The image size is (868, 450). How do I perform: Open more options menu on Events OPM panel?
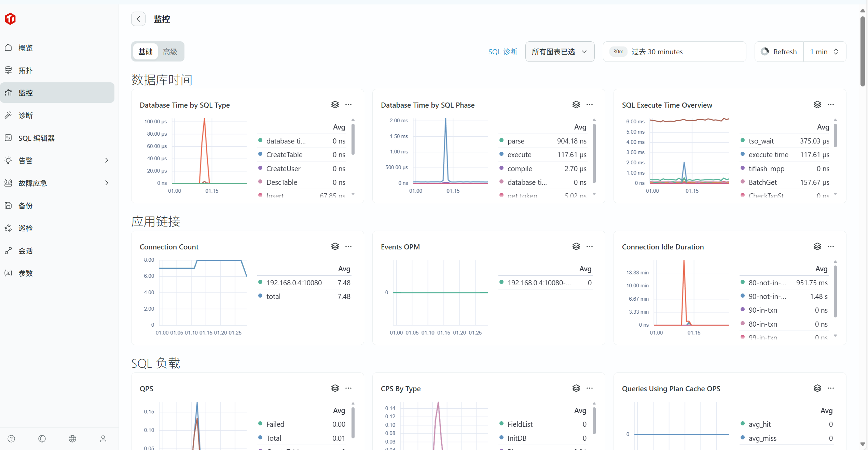(590, 246)
